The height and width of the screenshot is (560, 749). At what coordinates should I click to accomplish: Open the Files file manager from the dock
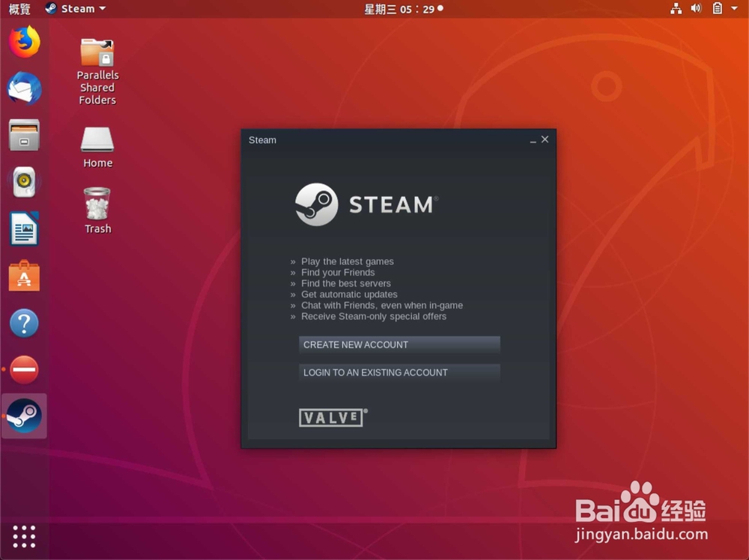coord(24,135)
